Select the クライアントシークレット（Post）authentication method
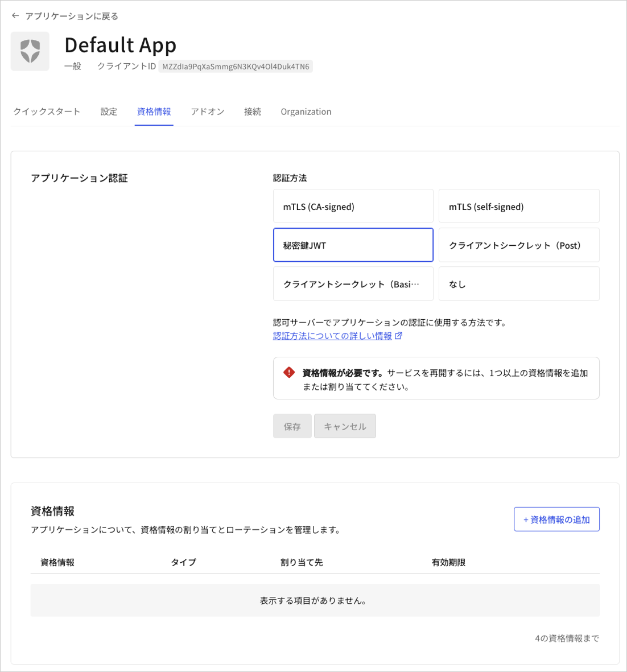This screenshot has height=672, width=627. tap(518, 245)
